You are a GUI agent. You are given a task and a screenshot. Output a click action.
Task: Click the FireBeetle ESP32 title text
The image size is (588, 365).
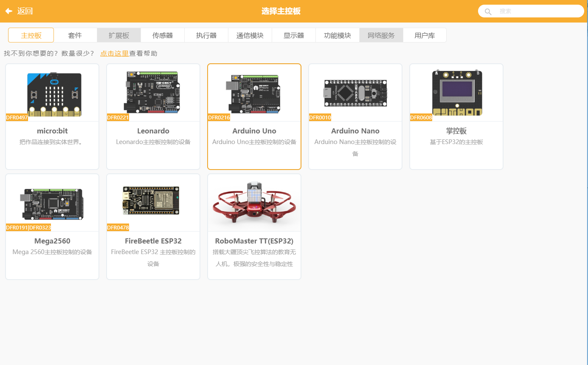[153, 241]
